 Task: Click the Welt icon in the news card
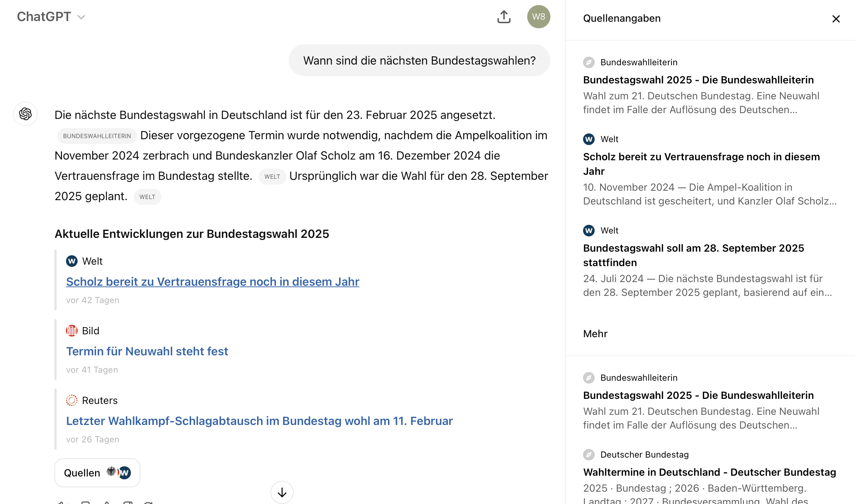pos(72,261)
